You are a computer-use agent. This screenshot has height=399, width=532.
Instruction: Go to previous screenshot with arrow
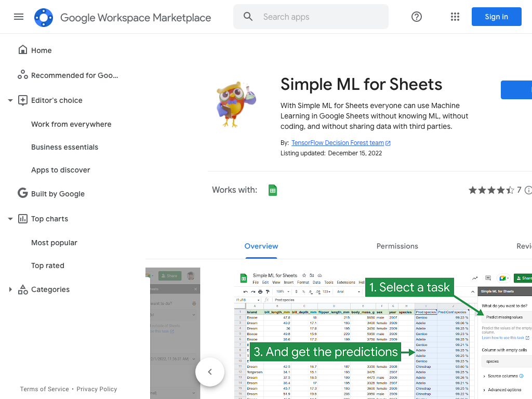click(210, 372)
